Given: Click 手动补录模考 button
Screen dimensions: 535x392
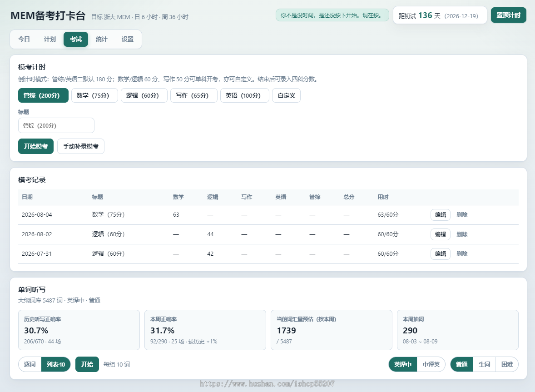Looking at the screenshot, I should point(81,146).
